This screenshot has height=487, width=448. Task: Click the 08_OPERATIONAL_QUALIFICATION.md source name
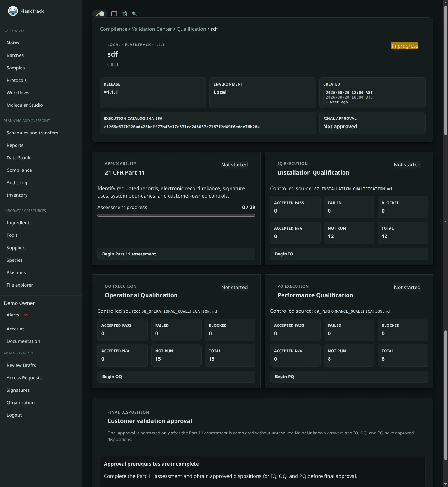(179, 311)
